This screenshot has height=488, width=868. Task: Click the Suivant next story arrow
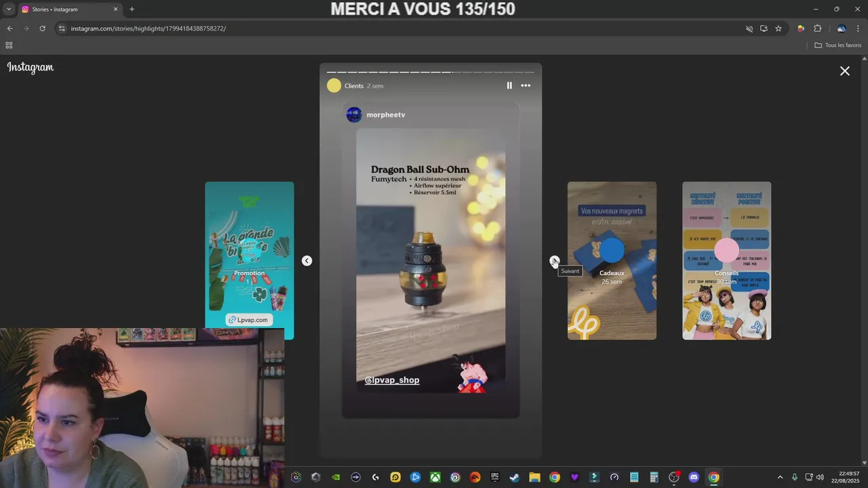coord(554,261)
